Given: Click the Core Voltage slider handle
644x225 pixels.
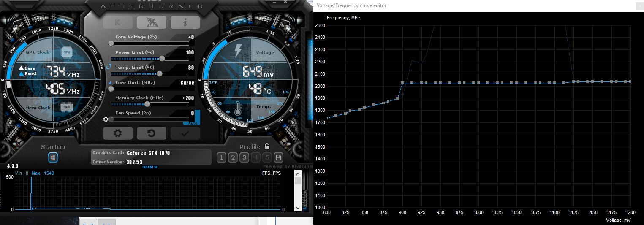Looking at the screenshot, I should (x=111, y=43).
